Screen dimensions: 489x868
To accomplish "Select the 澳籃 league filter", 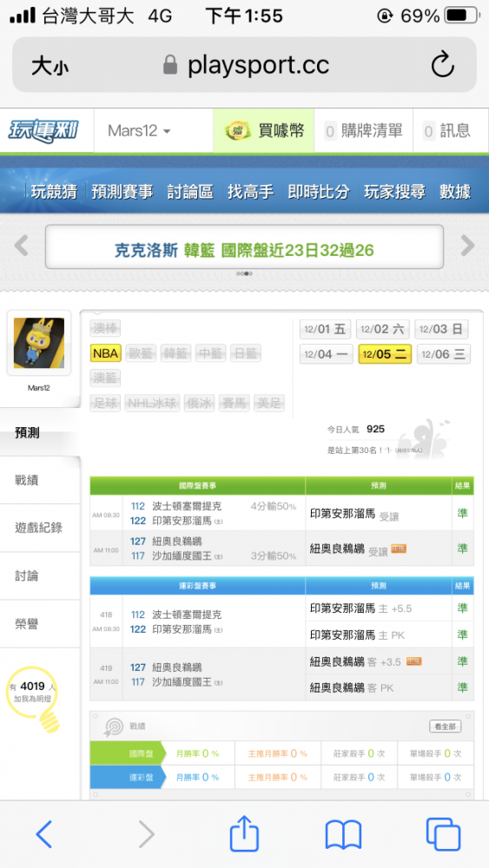I will click(105, 378).
